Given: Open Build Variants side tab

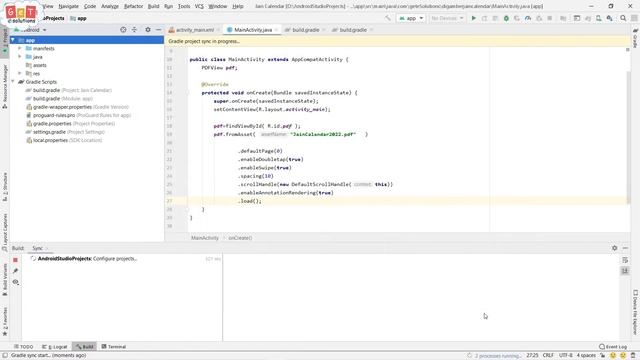Looking at the screenshot, I should point(5,280).
